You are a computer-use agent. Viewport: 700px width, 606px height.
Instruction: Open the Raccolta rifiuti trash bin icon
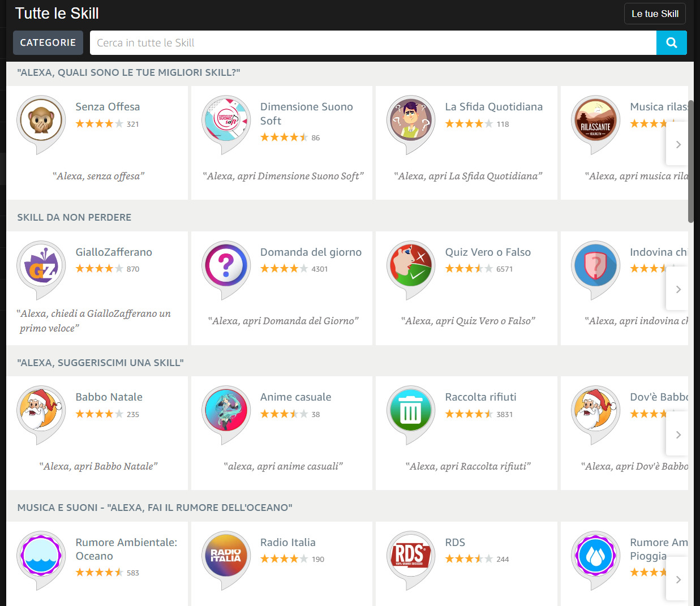click(411, 414)
